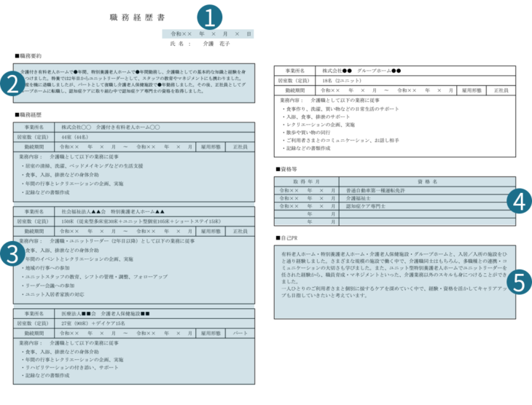Viewport: 532px width, 405px height.
Task: Select the name 介護 花子
Action: tap(216, 44)
